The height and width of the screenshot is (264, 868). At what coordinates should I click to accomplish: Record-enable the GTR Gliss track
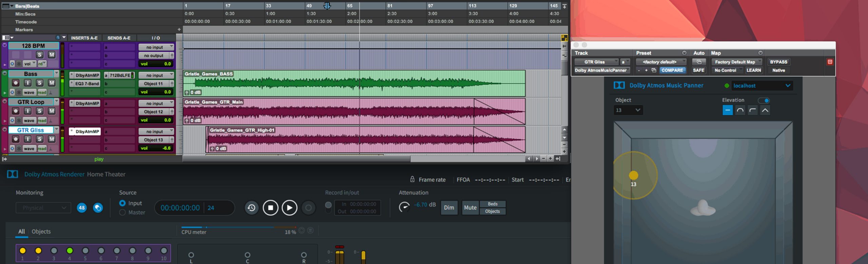pyautogui.click(x=16, y=139)
